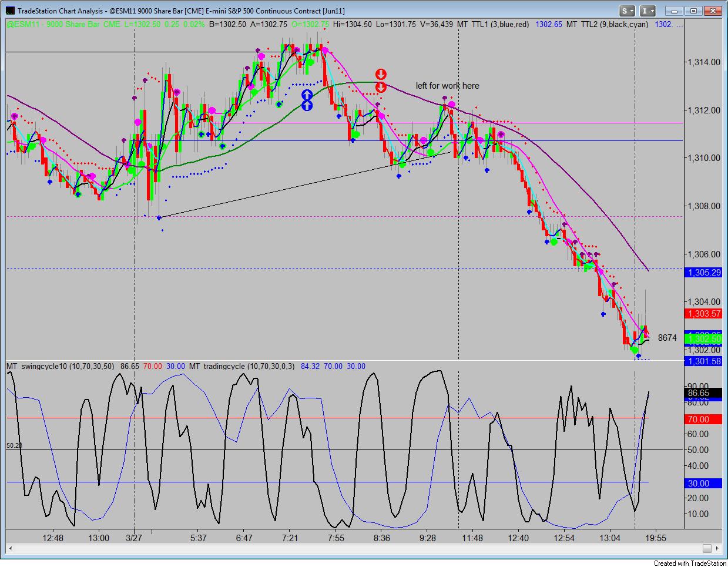Image resolution: width=728 pixels, height=567 pixels.
Task: Click the 12:48 time axis label
Action: (x=52, y=538)
